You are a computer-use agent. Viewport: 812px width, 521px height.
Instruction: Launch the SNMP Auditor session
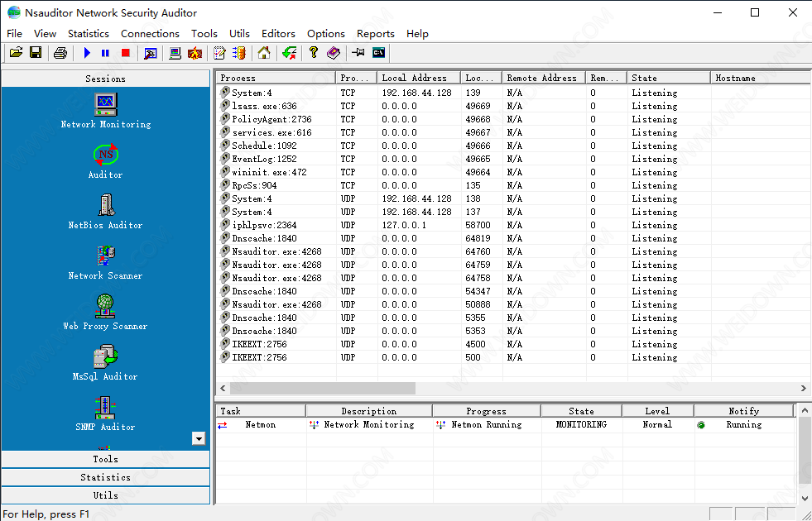tap(106, 413)
